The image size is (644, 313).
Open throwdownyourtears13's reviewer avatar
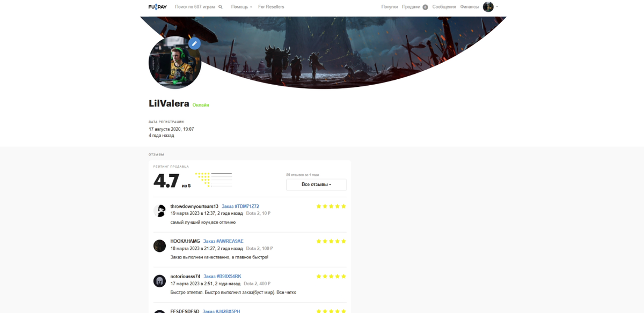pyautogui.click(x=159, y=211)
